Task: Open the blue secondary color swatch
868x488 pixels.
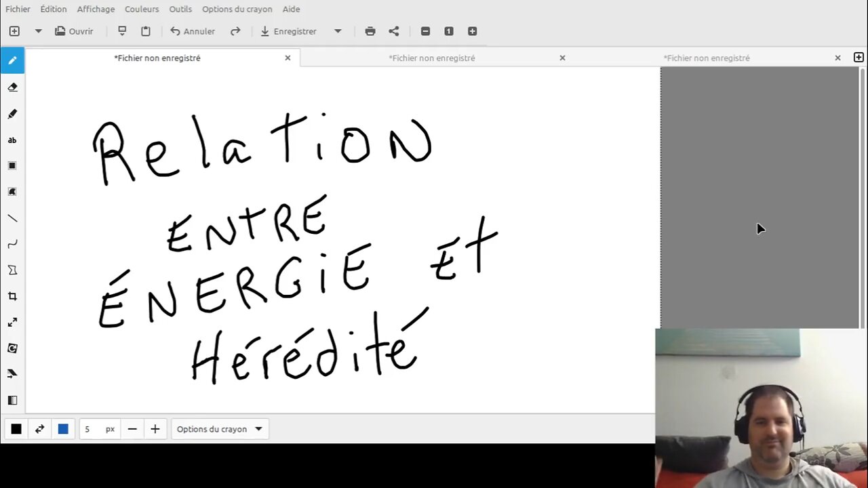Action: pyautogui.click(x=63, y=429)
